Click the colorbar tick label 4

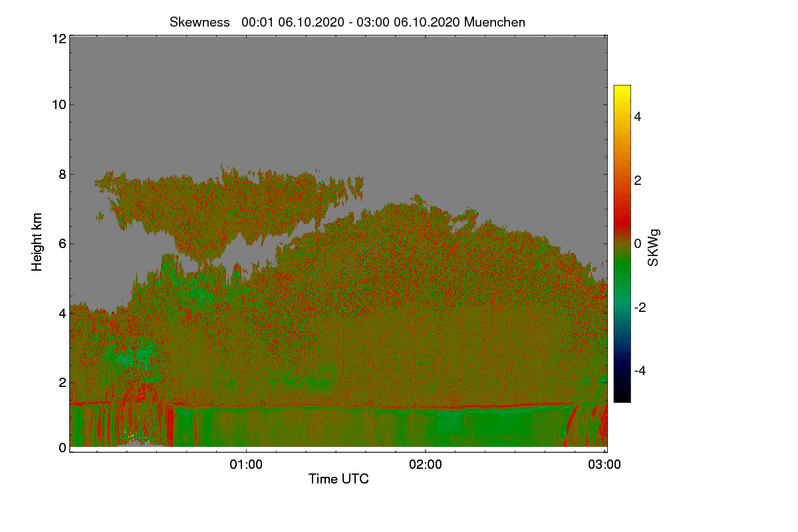click(638, 116)
